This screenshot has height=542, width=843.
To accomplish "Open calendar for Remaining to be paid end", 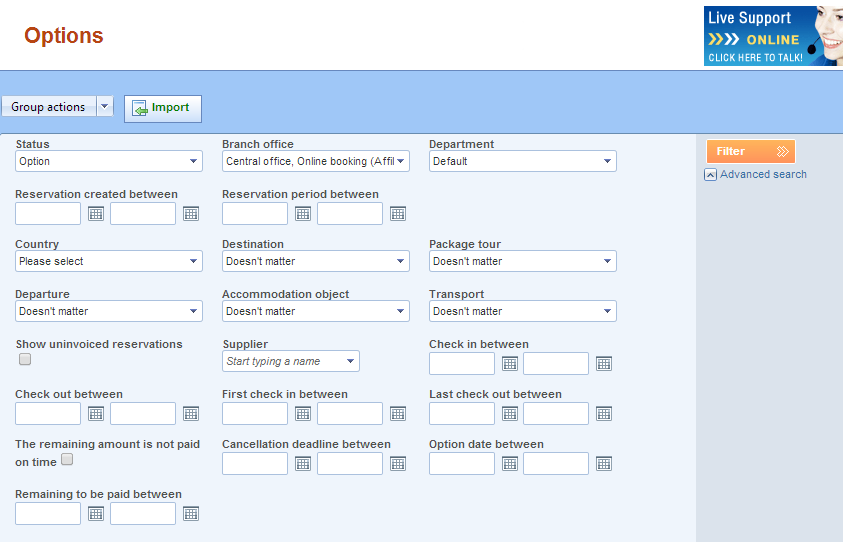I will [191, 514].
